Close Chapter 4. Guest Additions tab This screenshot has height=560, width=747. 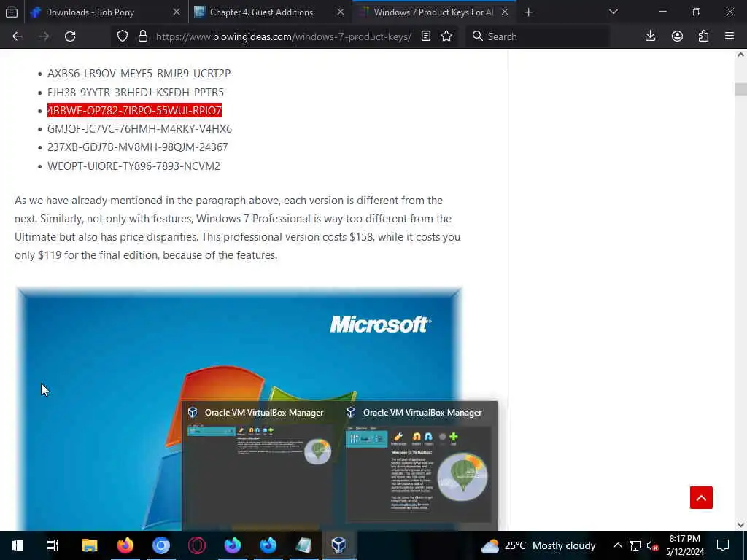(340, 12)
